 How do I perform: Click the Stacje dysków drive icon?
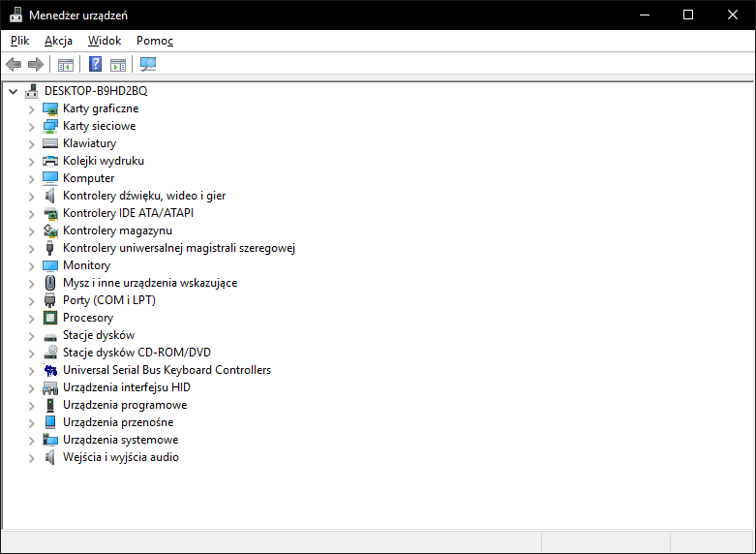tap(50, 336)
